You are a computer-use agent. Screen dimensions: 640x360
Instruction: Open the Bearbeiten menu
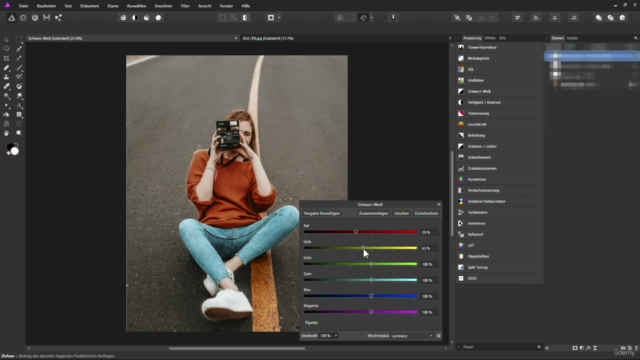[x=46, y=6]
